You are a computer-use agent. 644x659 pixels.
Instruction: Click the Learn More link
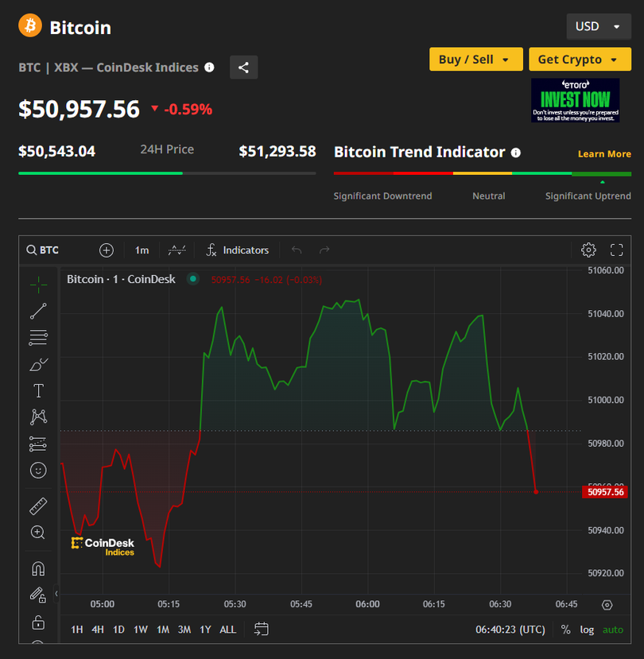604,153
